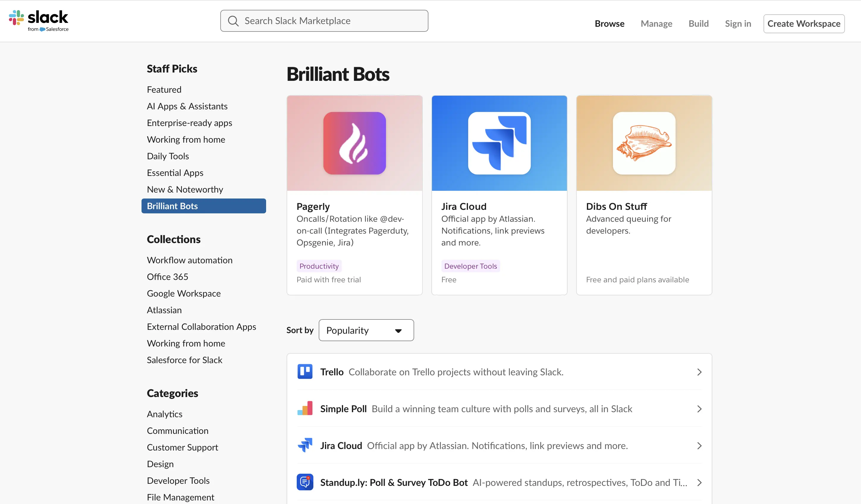
Task: Expand the Standup.ly row
Action: 699,483
